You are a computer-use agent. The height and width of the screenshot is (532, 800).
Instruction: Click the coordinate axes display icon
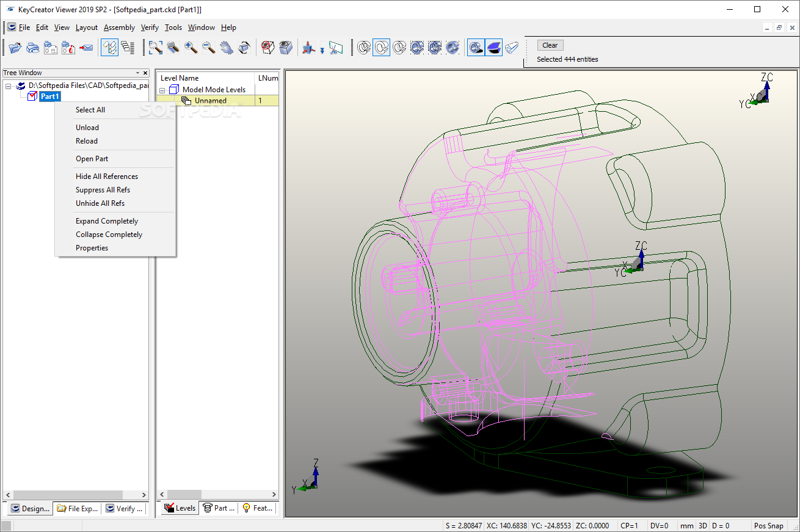pyautogui.click(x=308, y=48)
